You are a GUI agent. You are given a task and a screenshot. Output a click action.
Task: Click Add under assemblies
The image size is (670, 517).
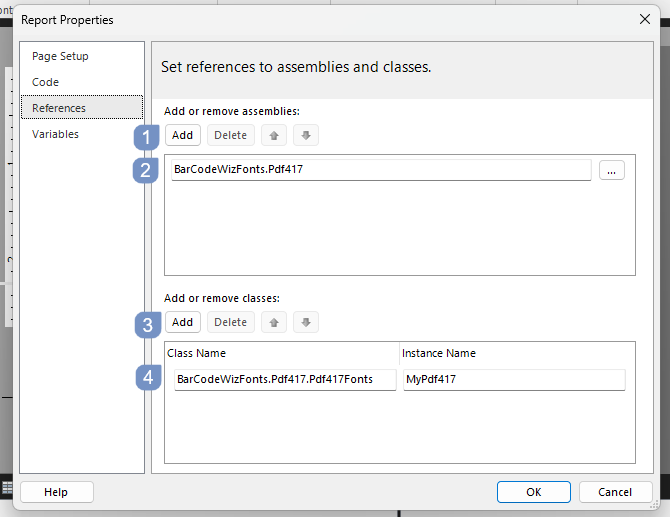pos(182,135)
